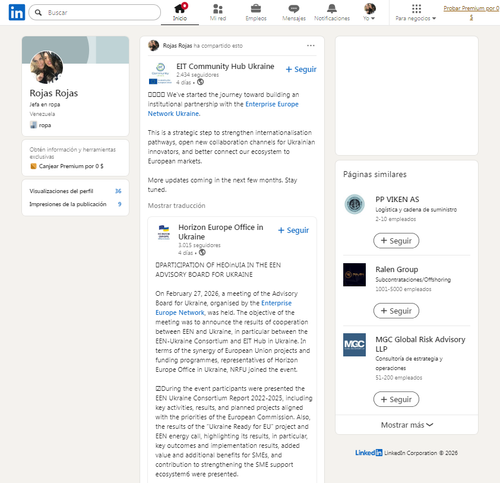Open the Empleos jobs tab
500x483 pixels.
[x=256, y=12]
